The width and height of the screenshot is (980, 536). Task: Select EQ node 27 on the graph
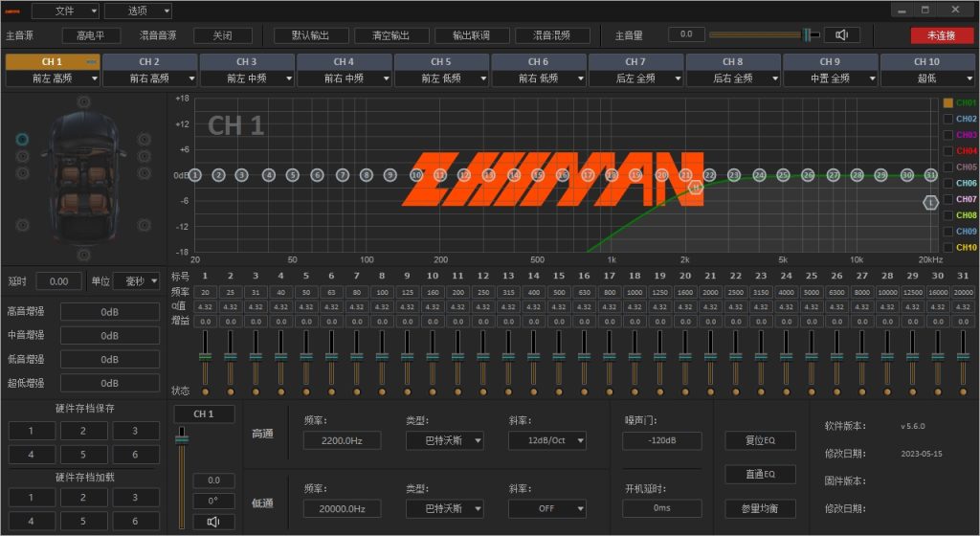coord(834,175)
